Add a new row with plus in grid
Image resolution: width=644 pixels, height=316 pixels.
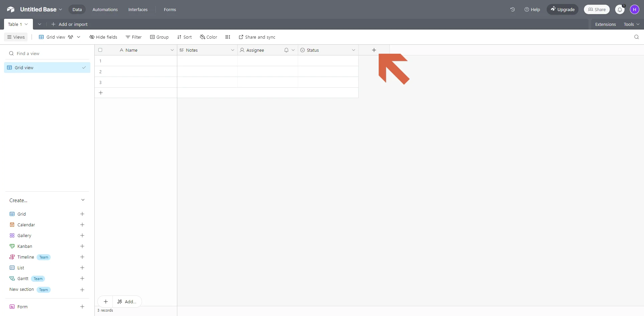pyautogui.click(x=101, y=93)
